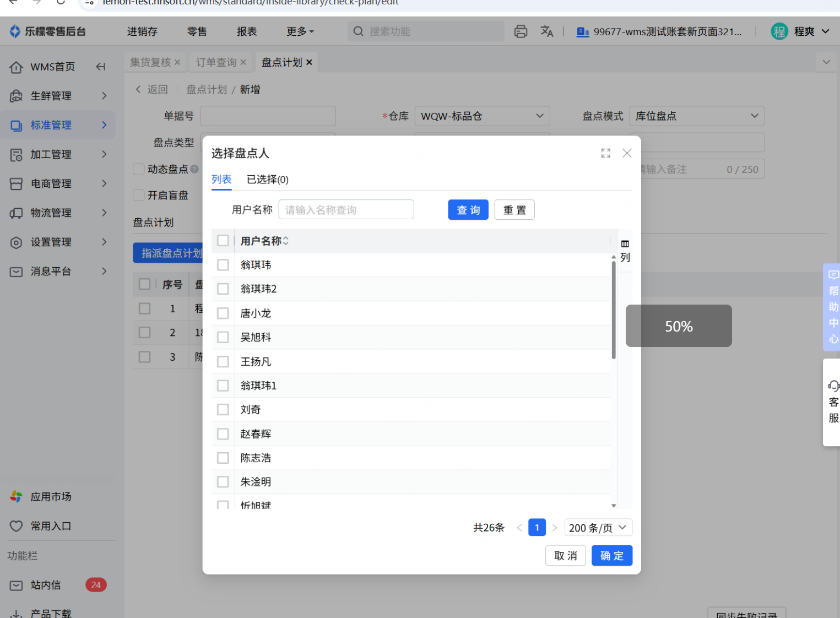Collapse the sidebar with arrow icon
The image size is (840, 618).
(x=100, y=67)
